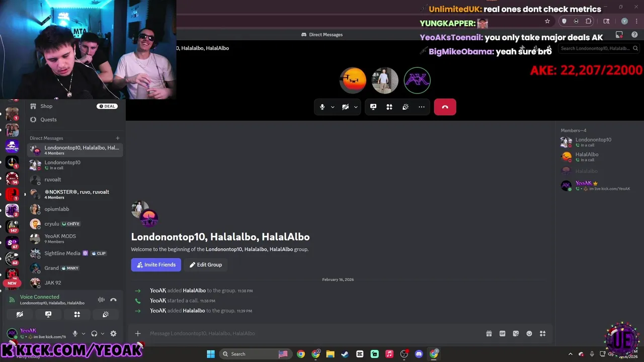Click Invite Friends button
644x362 pixels.
point(156,265)
